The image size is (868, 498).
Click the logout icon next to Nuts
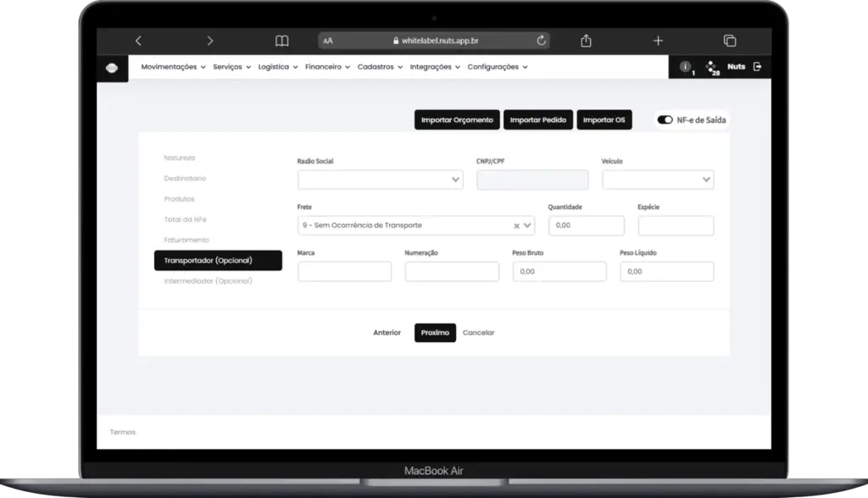tap(757, 66)
